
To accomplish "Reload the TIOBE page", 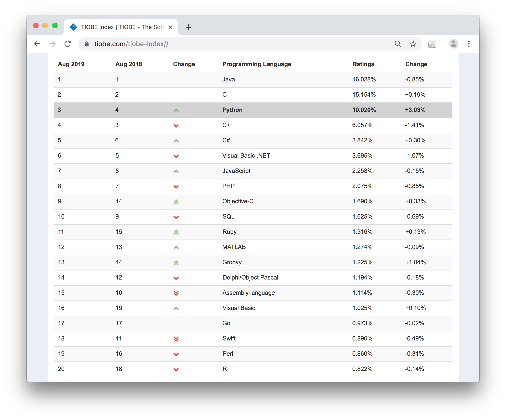I will (x=68, y=44).
